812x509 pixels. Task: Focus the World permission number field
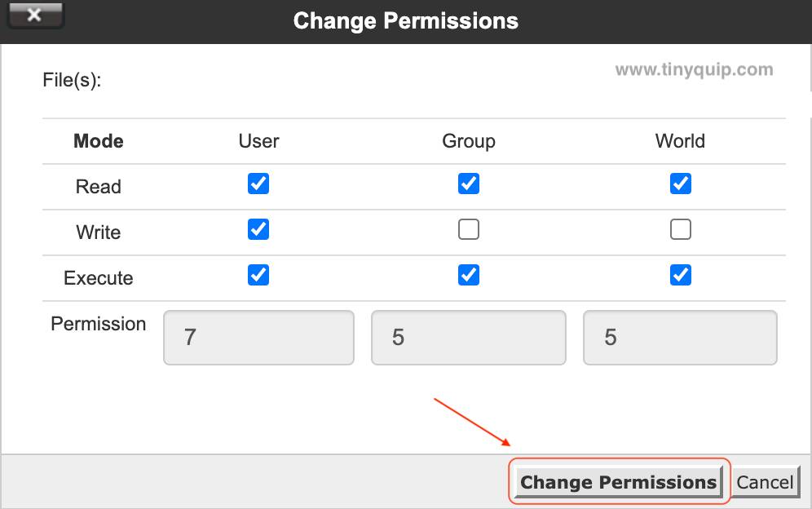coord(680,337)
